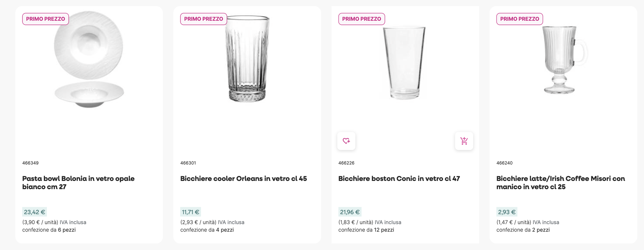Click the 2,93 € price tag
This screenshot has width=644, height=250.
(506, 212)
